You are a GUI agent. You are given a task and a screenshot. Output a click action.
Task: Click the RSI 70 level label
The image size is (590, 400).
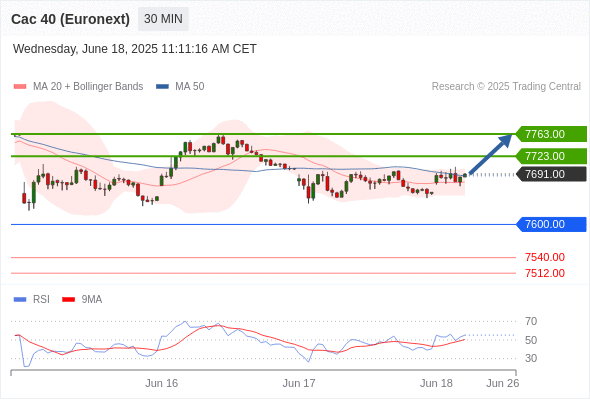point(531,321)
